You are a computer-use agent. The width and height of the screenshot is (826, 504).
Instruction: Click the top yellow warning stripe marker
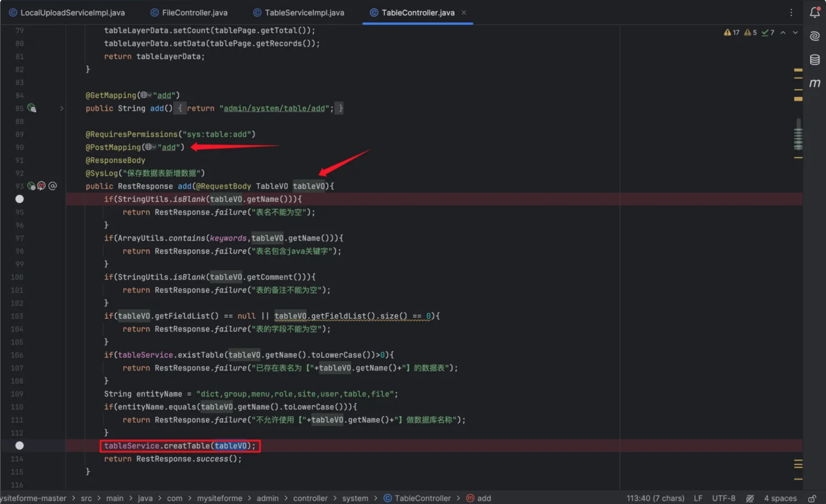[798, 70]
